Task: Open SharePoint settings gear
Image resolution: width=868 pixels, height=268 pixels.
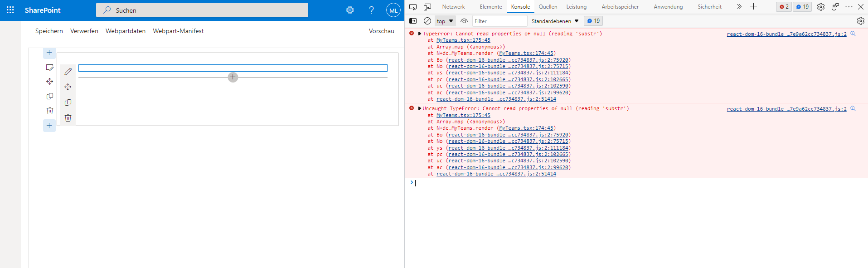Action: point(350,10)
